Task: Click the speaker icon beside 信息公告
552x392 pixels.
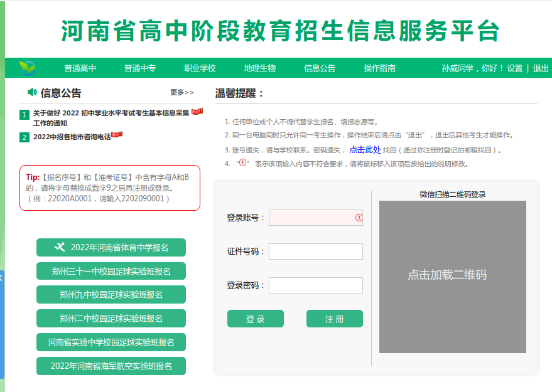Action: click(32, 93)
